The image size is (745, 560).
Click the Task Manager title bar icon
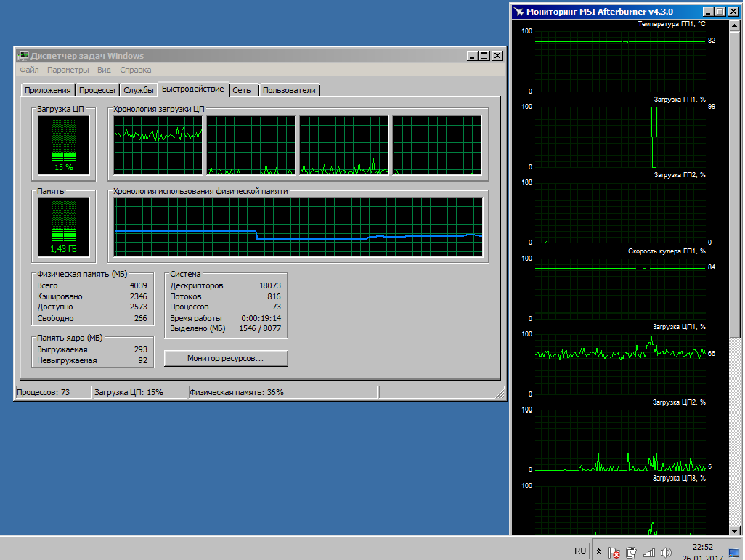coord(23,56)
